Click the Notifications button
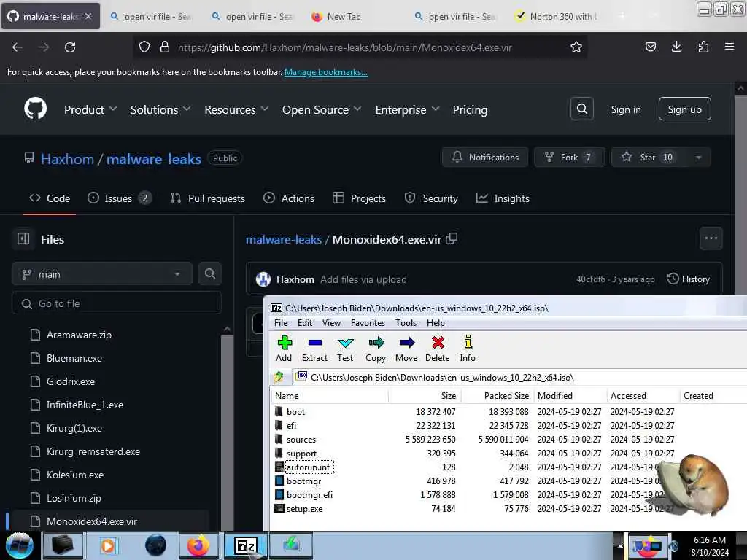747x560 pixels. tap(485, 157)
